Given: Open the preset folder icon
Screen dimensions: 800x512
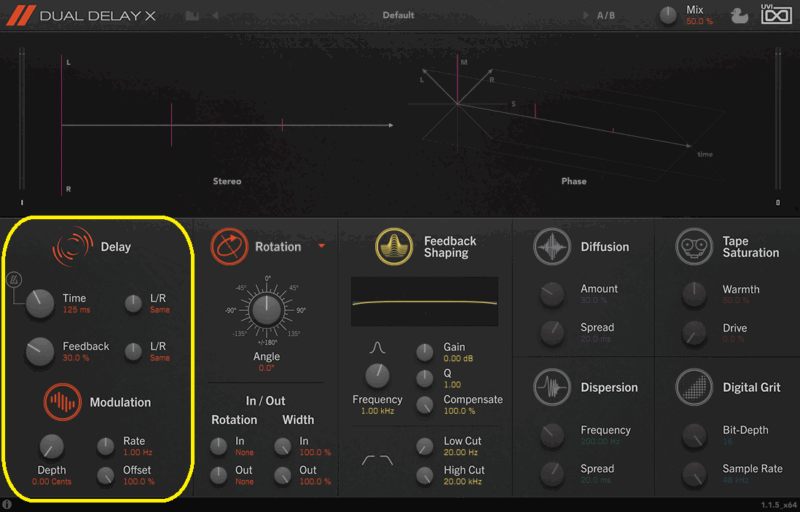Looking at the screenshot, I should click(x=192, y=15).
